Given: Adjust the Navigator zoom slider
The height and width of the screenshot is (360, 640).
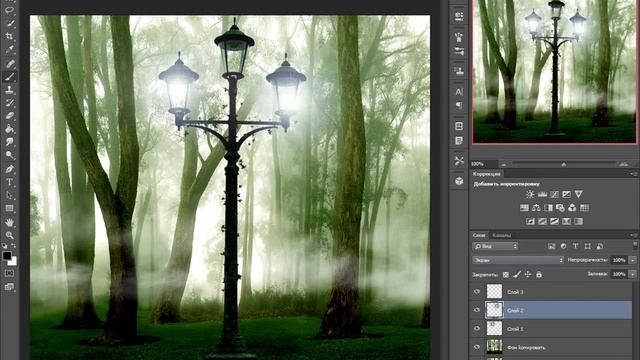Looking at the screenshot, I should point(563,164).
